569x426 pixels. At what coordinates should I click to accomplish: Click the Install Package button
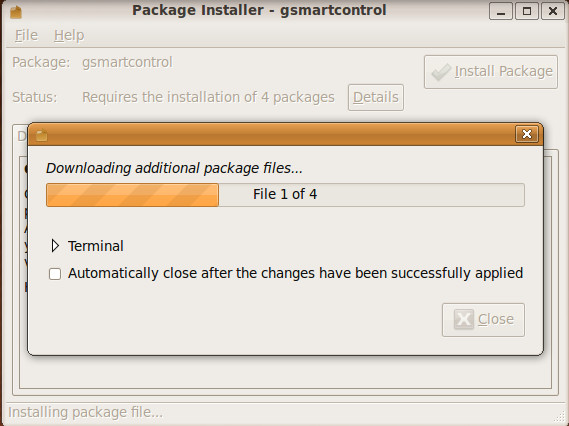pyautogui.click(x=491, y=72)
